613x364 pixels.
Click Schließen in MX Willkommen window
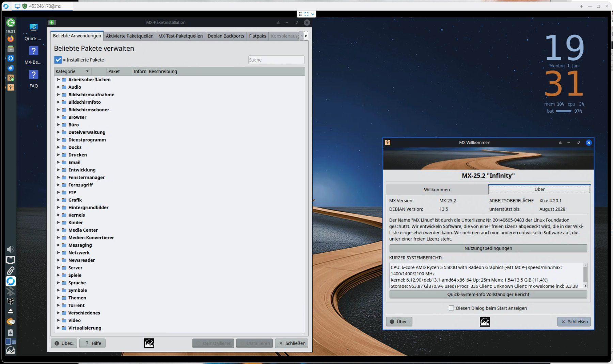tap(574, 321)
